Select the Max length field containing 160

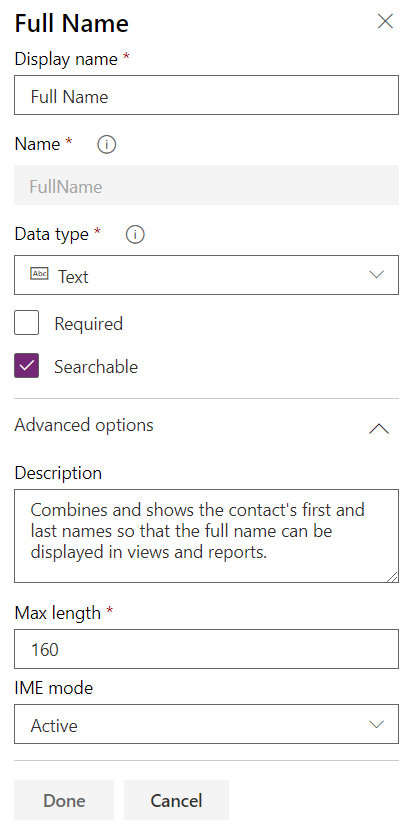206,649
